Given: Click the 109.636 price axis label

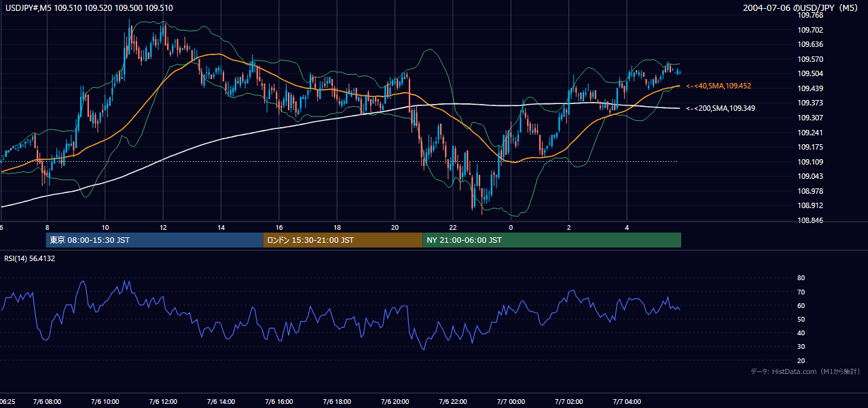Looking at the screenshot, I should [810, 45].
